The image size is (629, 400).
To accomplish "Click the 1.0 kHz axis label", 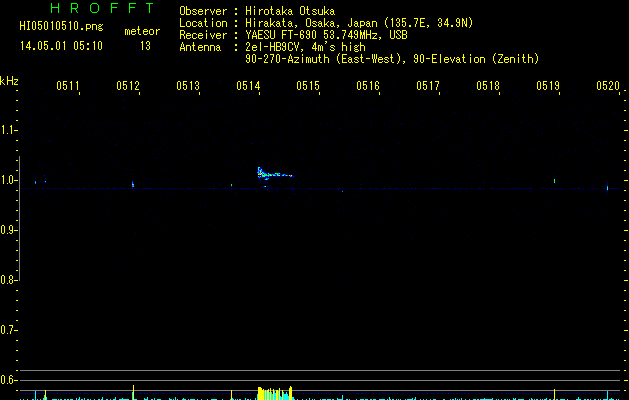I will click(8, 180).
